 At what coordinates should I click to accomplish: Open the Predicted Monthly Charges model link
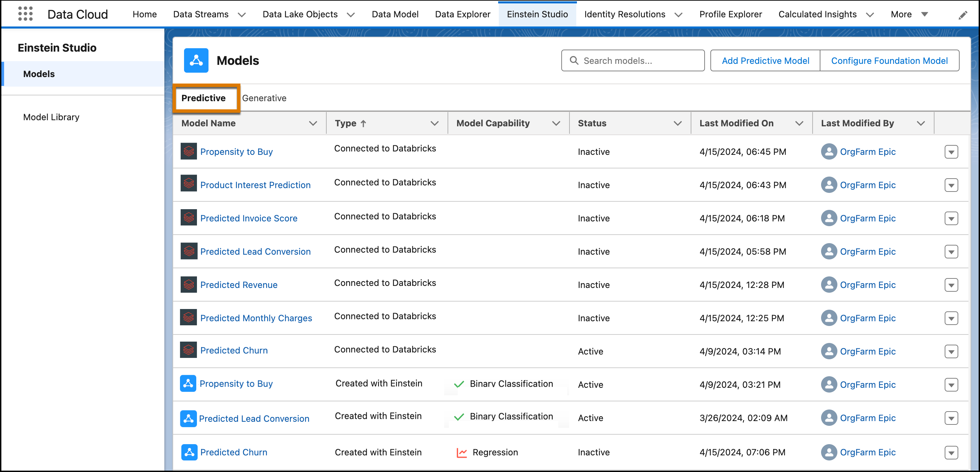(256, 318)
